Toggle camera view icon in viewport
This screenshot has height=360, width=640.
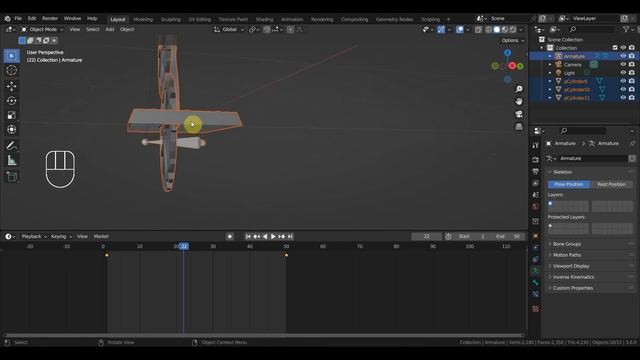[x=519, y=114]
